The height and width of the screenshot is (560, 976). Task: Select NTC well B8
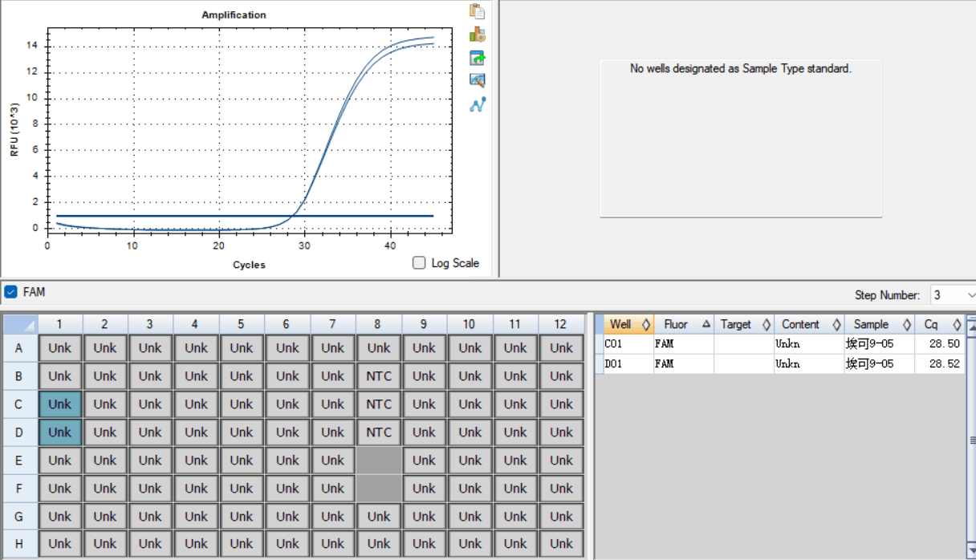coord(378,376)
